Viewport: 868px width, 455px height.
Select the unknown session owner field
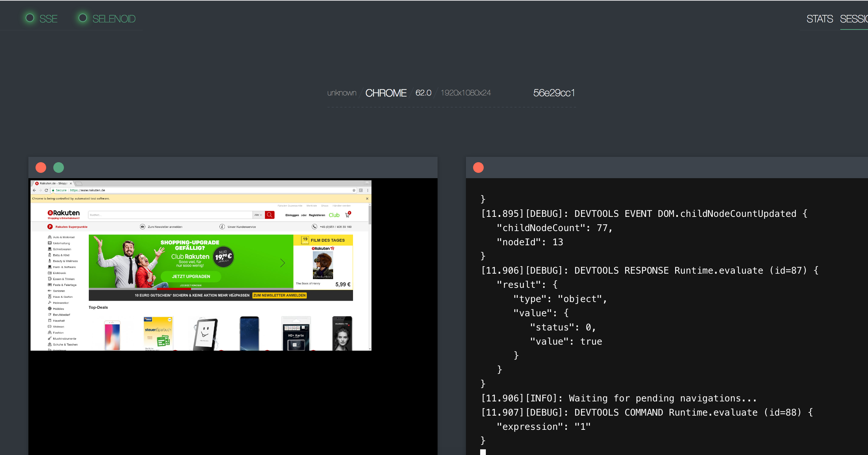(x=341, y=92)
